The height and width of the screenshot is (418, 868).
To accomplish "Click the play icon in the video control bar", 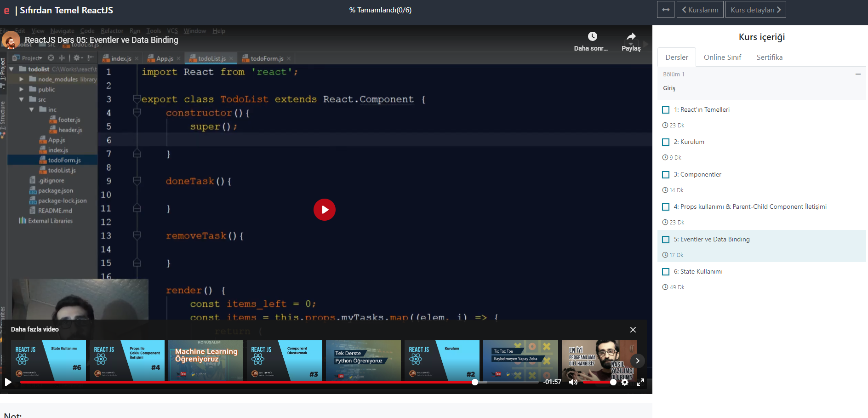I will (x=8, y=382).
